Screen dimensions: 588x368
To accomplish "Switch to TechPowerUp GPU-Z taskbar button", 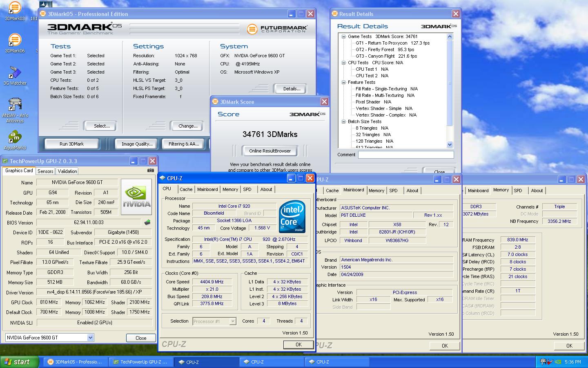I will 141,362.
